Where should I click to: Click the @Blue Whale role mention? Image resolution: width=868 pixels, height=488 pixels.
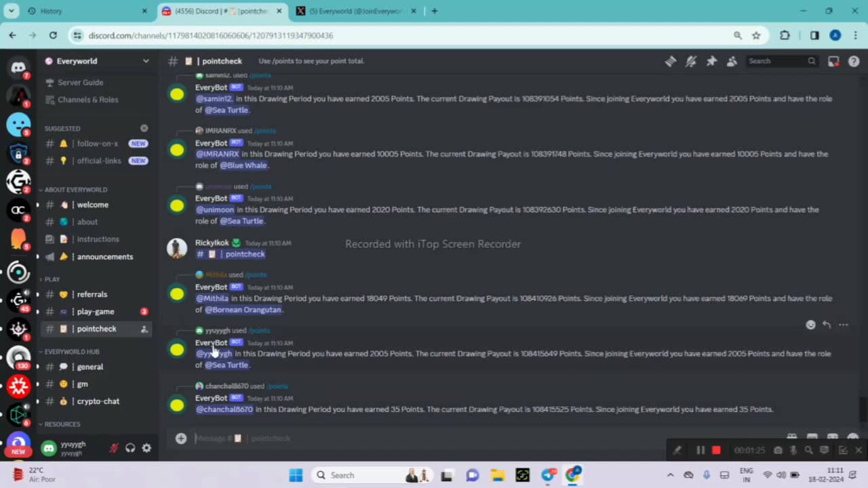[244, 165]
